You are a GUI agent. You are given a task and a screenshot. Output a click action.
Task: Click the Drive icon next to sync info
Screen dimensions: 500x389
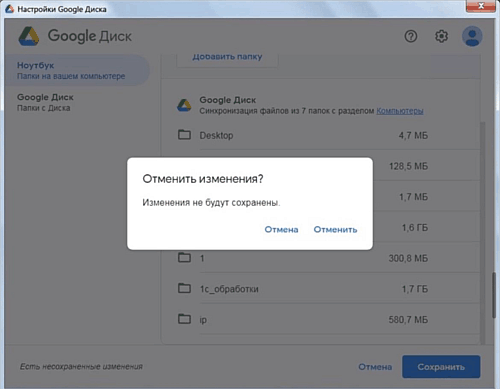coord(184,105)
